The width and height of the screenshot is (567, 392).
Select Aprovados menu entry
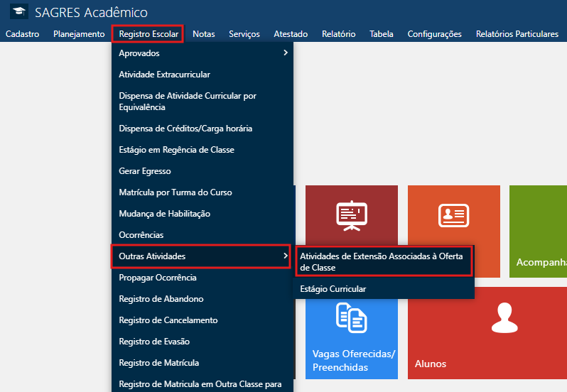(x=202, y=53)
